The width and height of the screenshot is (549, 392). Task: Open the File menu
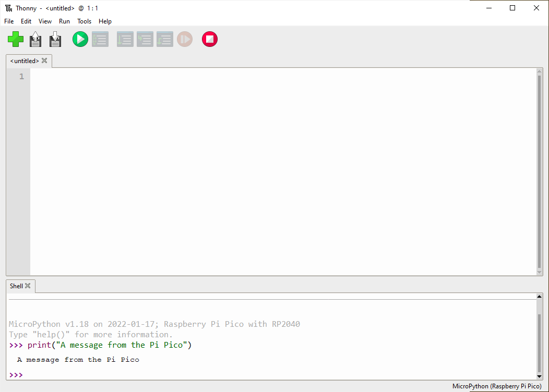(x=9, y=21)
